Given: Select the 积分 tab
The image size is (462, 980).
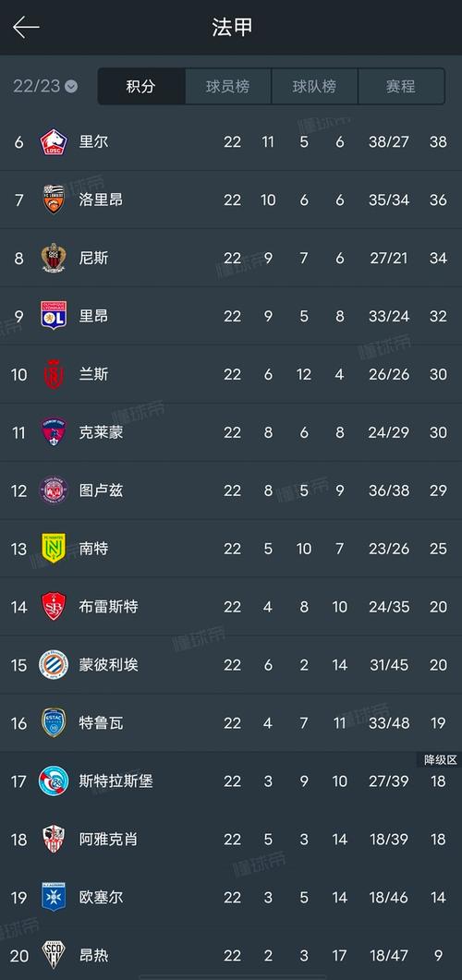Looking at the screenshot, I should pyautogui.click(x=140, y=86).
